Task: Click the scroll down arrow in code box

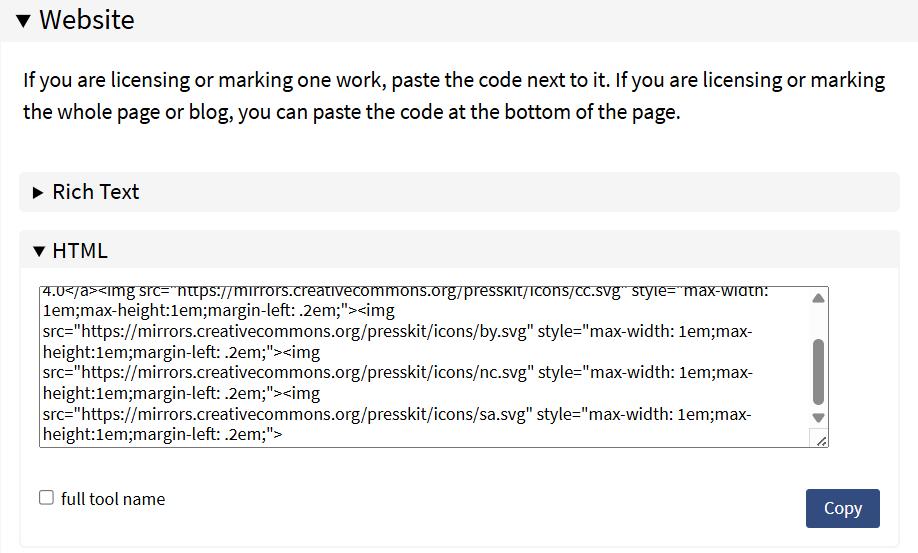Action: pos(818,418)
